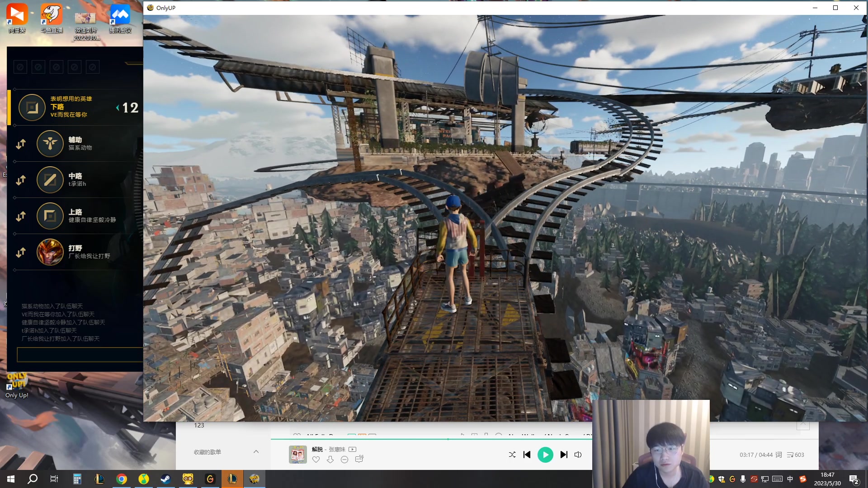Click the team chat input box
This screenshot has height=488, width=868.
(80, 355)
